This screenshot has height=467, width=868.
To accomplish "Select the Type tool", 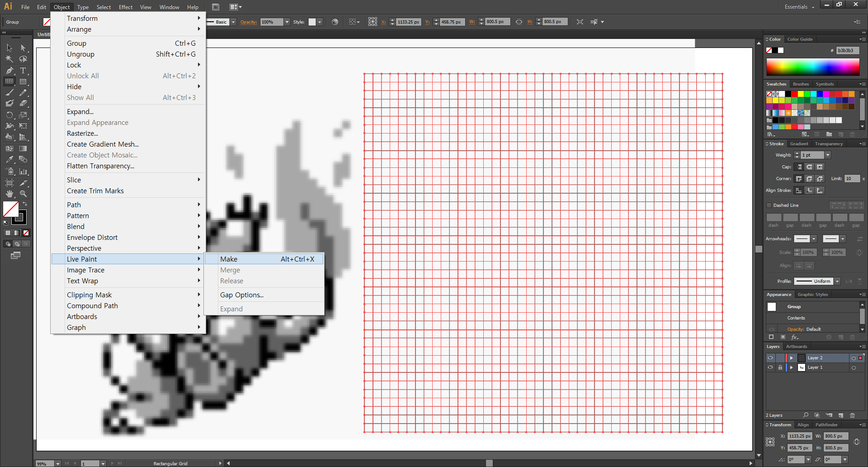I will [x=23, y=71].
